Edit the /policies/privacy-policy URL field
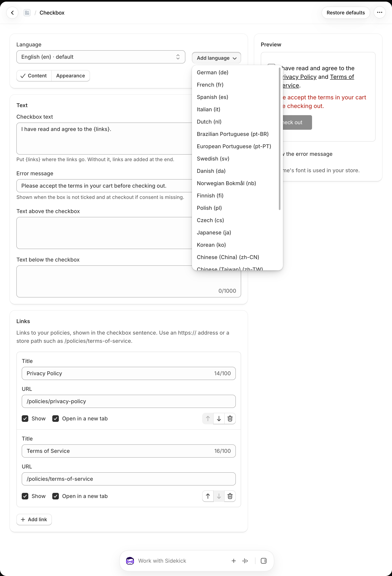Image resolution: width=392 pixels, height=576 pixels. pyautogui.click(x=129, y=401)
